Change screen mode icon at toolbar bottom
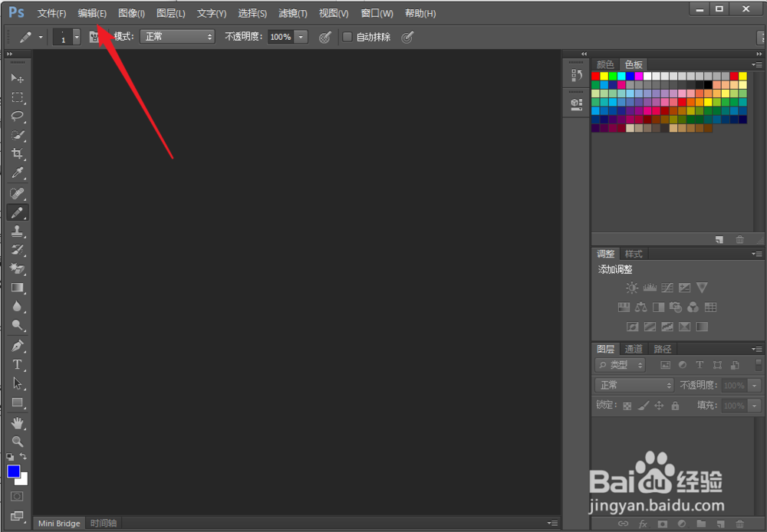 click(x=17, y=516)
